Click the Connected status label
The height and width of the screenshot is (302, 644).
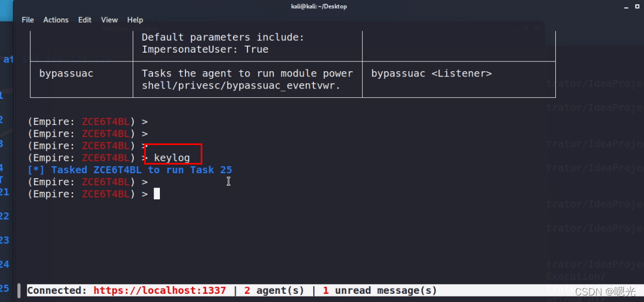tap(57, 291)
